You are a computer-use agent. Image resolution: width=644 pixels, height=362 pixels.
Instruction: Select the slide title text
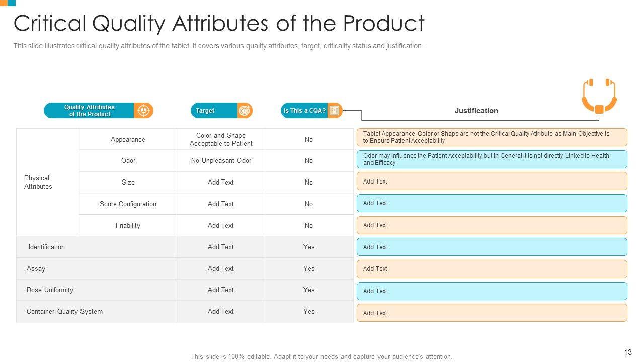point(219,23)
